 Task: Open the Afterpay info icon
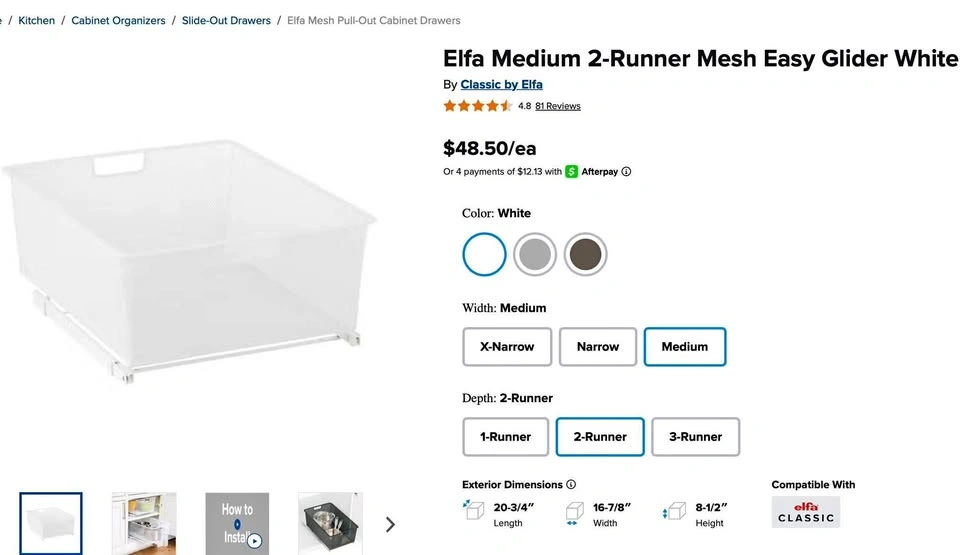click(x=626, y=172)
